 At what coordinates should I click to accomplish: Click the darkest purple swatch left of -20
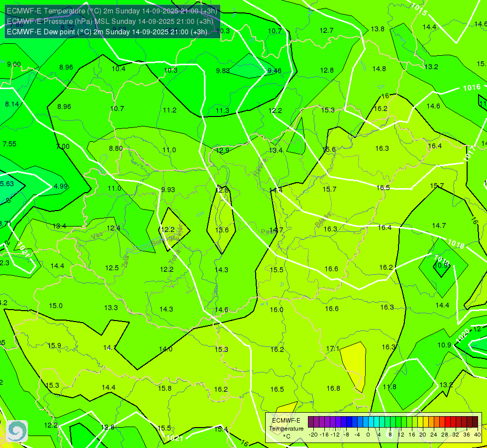click(x=311, y=422)
